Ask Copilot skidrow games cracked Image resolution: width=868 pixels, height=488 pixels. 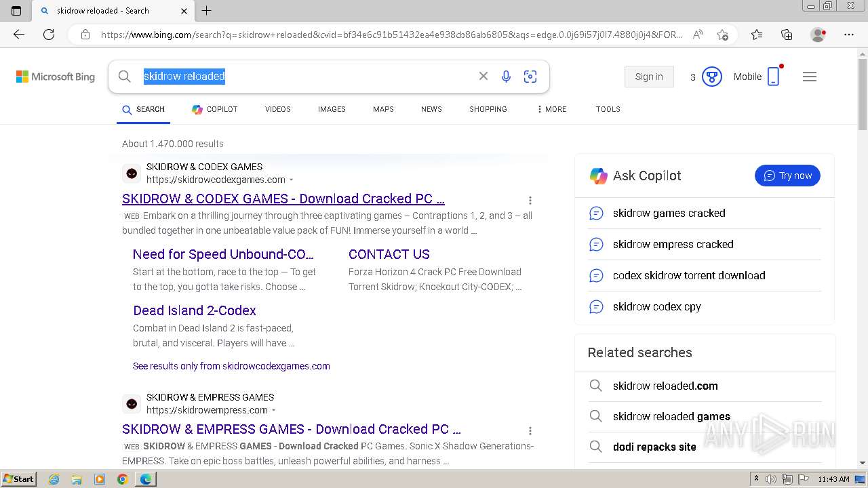click(x=669, y=213)
